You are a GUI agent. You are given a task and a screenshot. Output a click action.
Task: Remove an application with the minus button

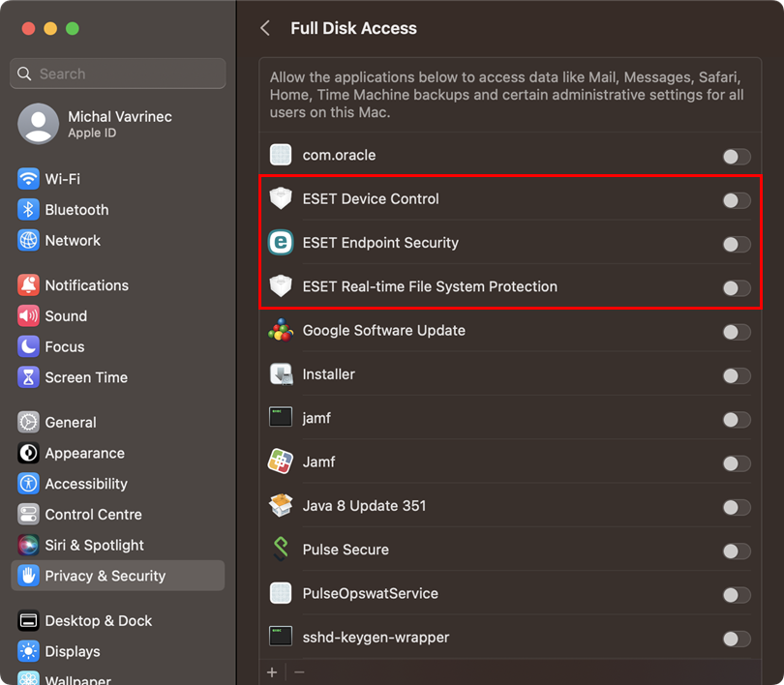click(x=299, y=672)
